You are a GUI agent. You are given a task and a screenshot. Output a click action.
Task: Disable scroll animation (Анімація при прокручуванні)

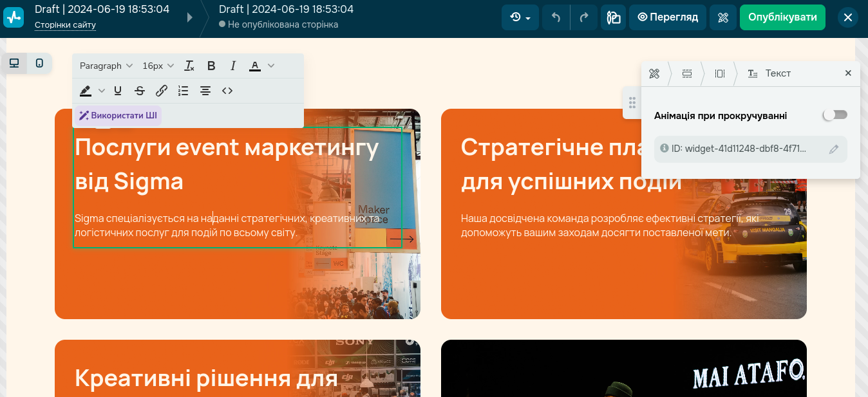[x=835, y=115]
